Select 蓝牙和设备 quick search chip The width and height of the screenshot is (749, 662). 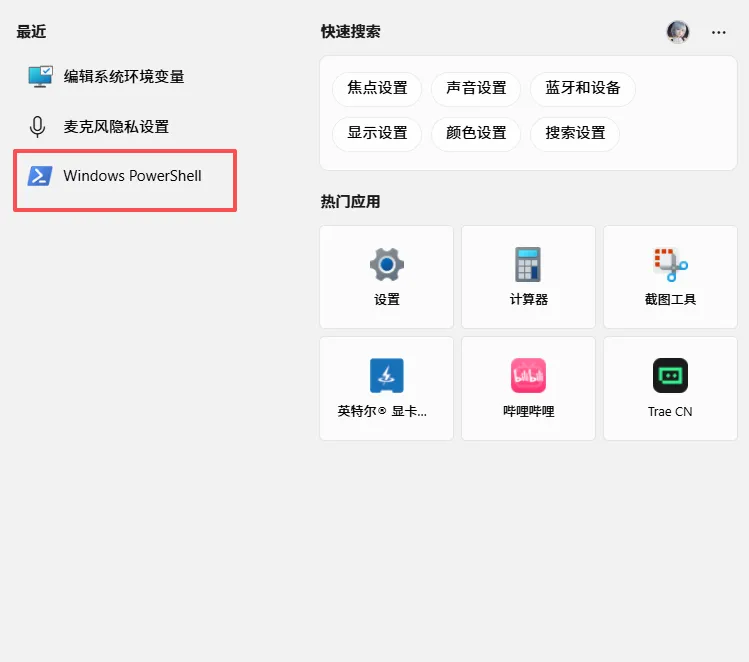(582, 88)
